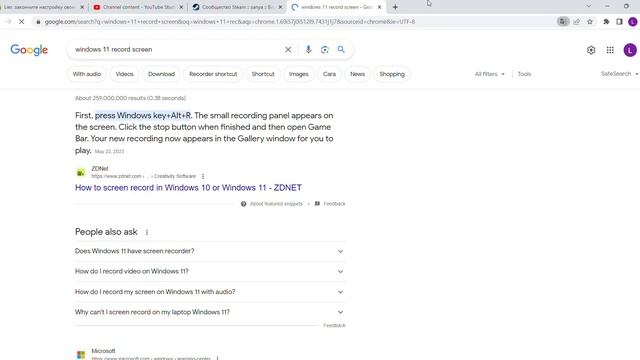The image size is (640, 360).
Task: Start voice search with the microphone icon
Action: [x=308, y=49]
